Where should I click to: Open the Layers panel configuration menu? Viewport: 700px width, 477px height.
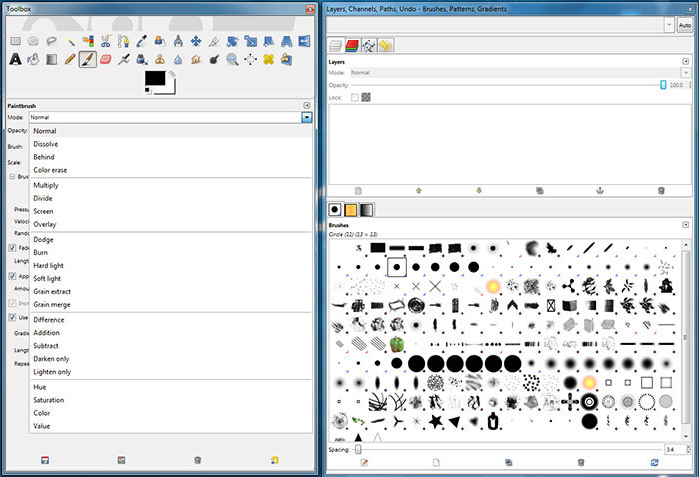pos(686,61)
